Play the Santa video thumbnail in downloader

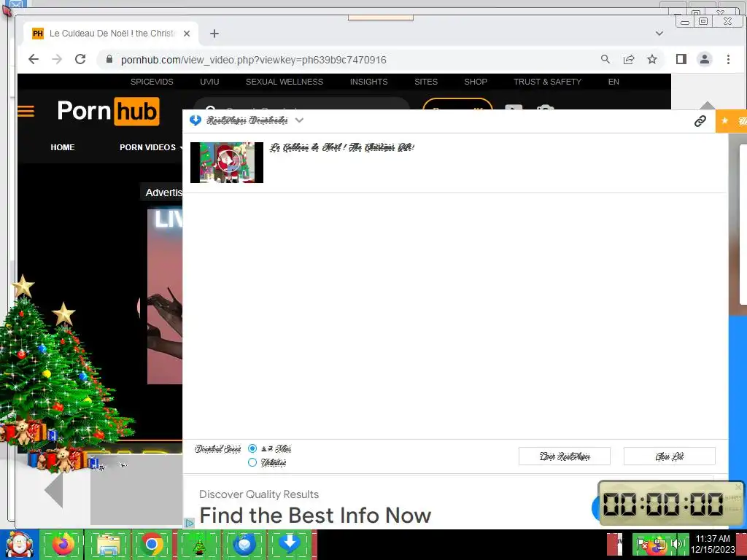coord(227,163)
